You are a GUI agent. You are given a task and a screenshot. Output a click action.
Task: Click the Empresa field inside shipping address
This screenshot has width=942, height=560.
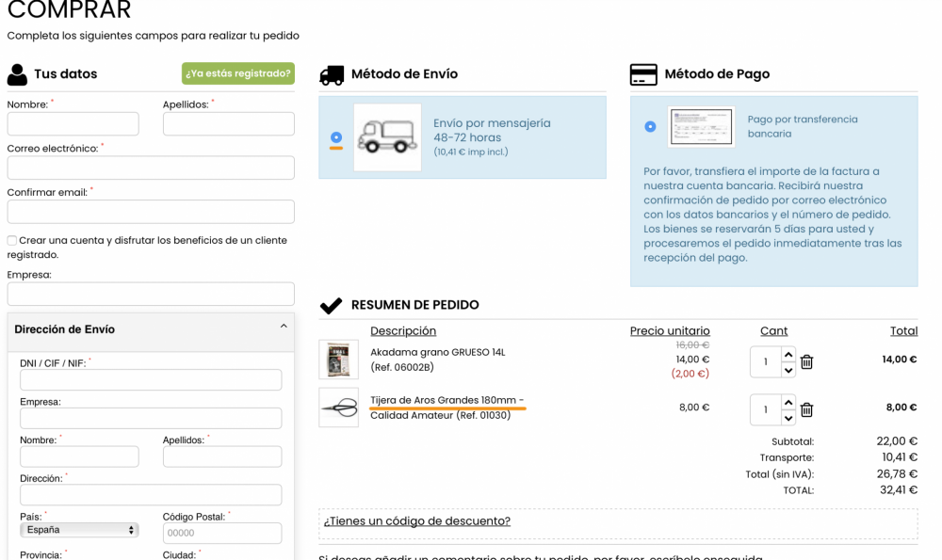pyautogui.click(x=151, y=418)
